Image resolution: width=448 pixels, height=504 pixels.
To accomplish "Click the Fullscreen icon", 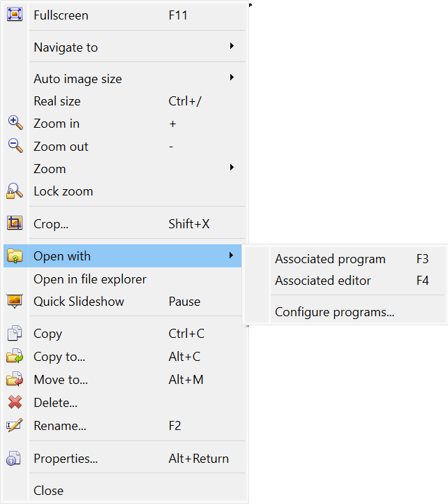I will click(15, 15).
